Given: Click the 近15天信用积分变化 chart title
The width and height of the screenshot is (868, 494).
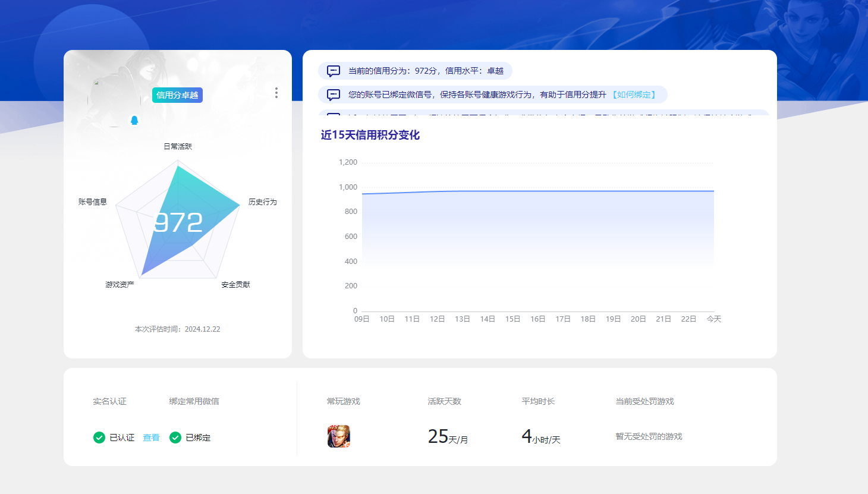Looking at the screenshot, I should click(370, 135).
